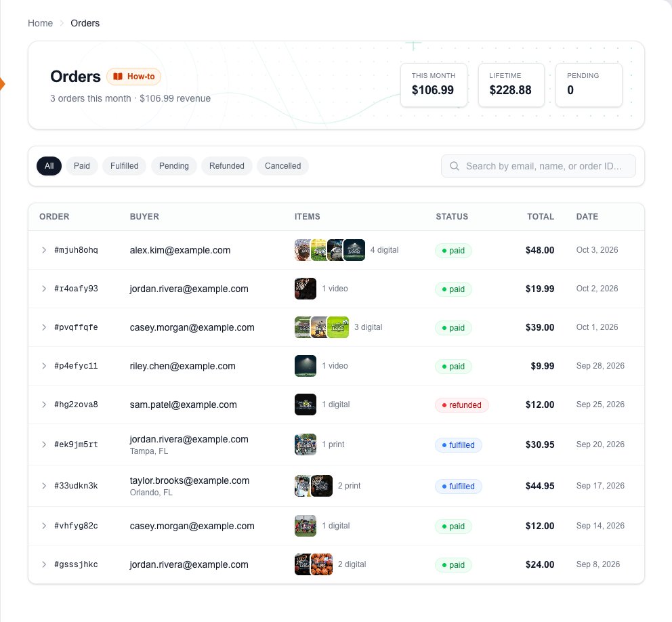Screen dimensions: 672x622
Task: Click the ORDER column header
Action: [x=54, y=216]
